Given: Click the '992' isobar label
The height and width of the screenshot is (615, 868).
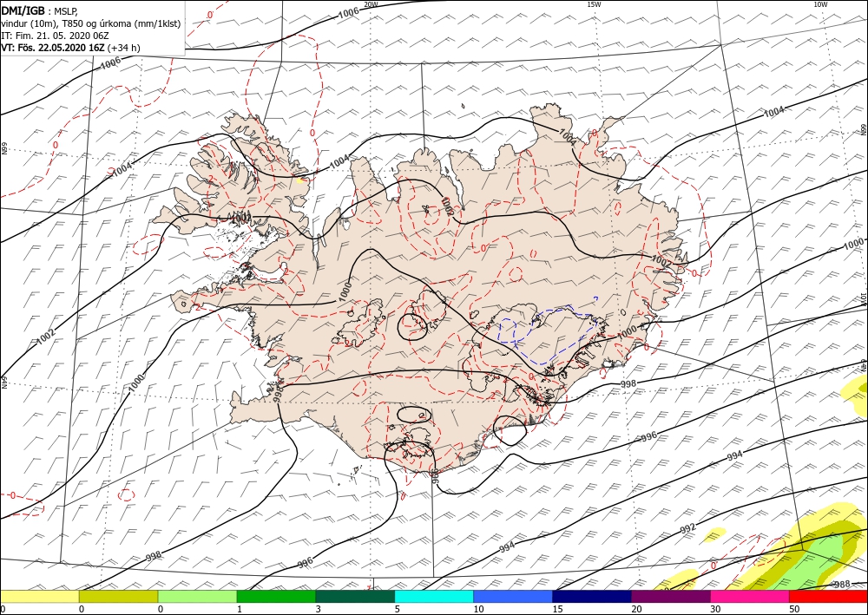Looking at the screenshot, I should point(687,528).
